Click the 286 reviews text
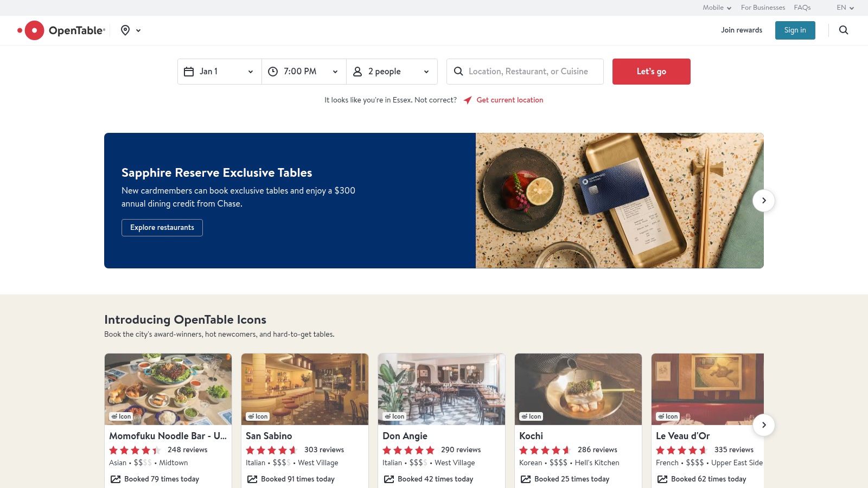 598,450
